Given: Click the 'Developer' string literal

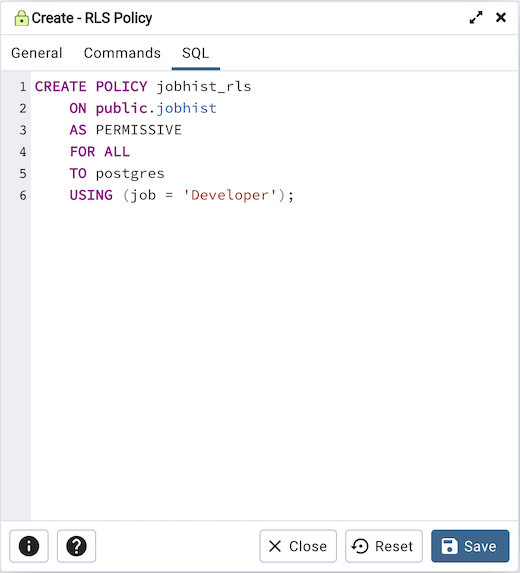Looking at the screenshot, I should tap(230, 195).
